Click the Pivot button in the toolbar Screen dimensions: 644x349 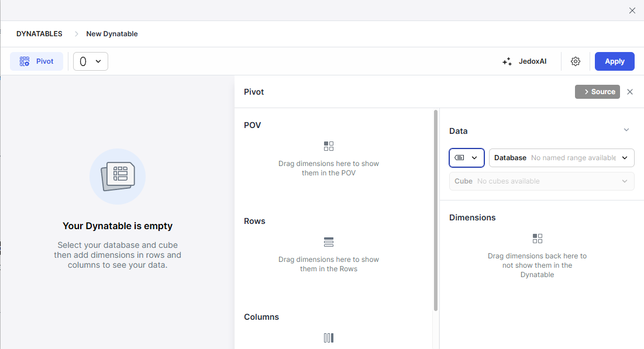click(x=36, y=61)
